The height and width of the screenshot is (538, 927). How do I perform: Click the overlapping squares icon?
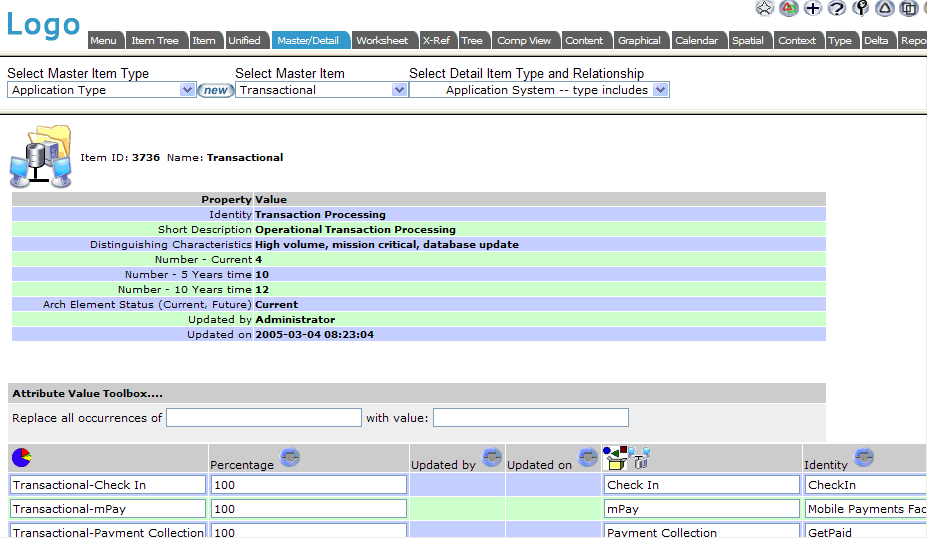point(908,8)
